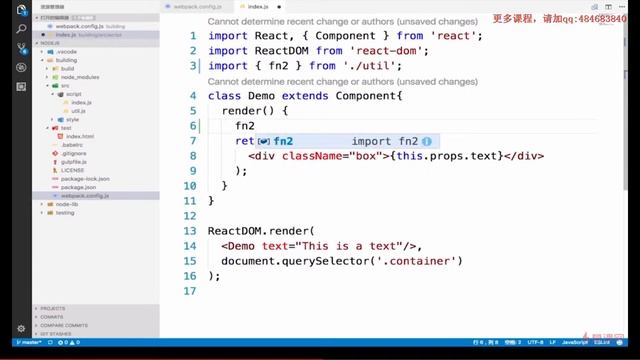
Task: Open index.js under script folder
Action: pos(96,102)
